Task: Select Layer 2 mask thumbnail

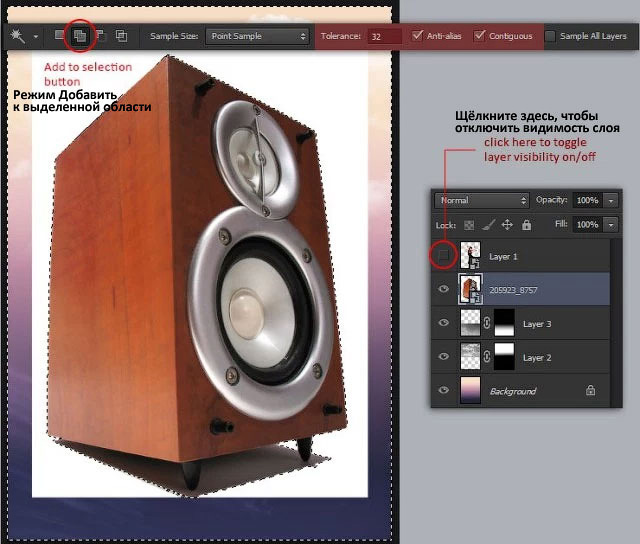Action: [x=504, y=356]
